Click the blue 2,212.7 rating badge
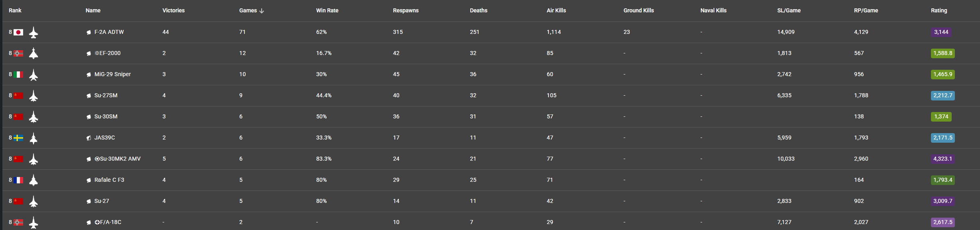 click(x=943, y=96)
